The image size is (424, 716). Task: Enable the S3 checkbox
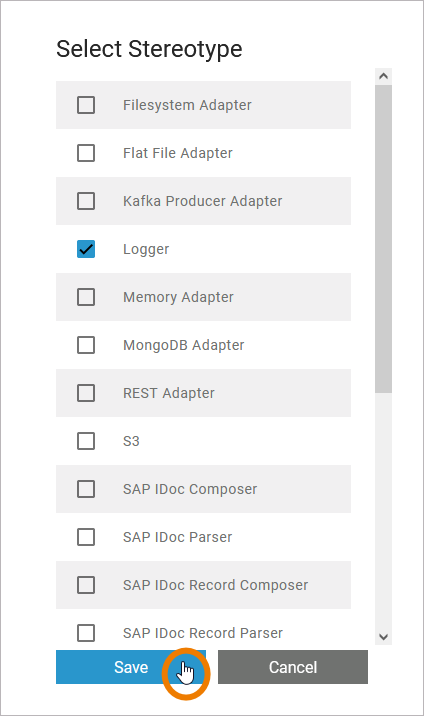pyautogui.click(x=86, y=441)
